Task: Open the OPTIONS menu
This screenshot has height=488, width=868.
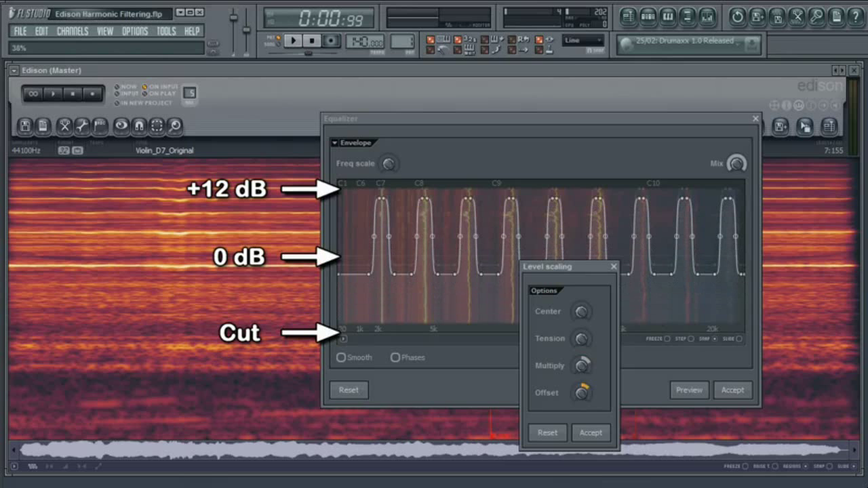Action: (x=135, y=31)
